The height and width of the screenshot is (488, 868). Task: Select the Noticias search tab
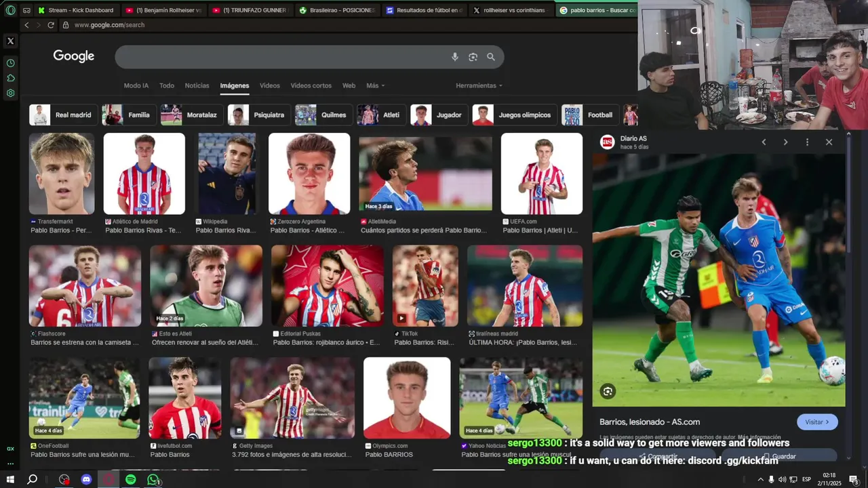tap(197, 86)
